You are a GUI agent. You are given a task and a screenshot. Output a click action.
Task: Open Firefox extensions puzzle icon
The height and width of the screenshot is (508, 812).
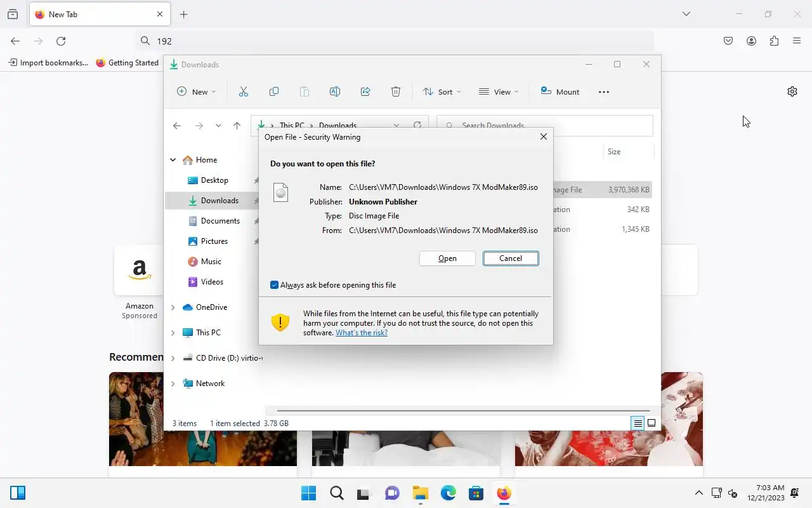click(x=774, y=41)
